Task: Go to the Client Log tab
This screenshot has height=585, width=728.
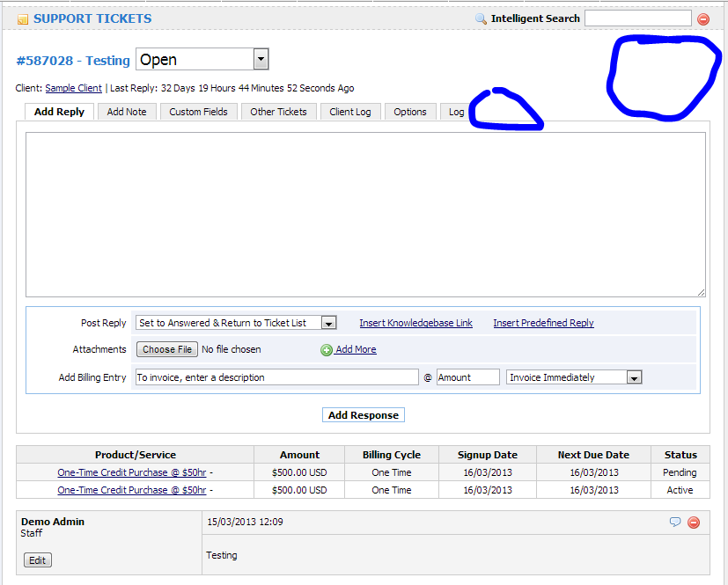Action: pos(350,112)
